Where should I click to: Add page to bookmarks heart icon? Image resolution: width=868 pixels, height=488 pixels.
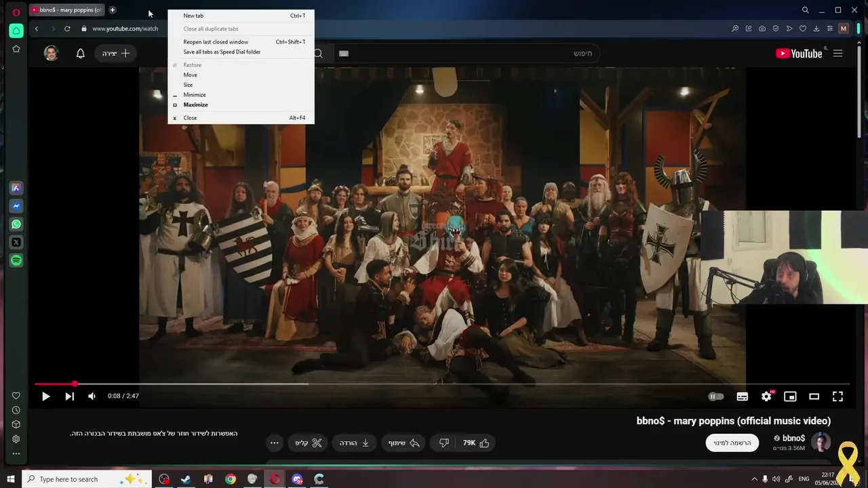click(803, 28)
